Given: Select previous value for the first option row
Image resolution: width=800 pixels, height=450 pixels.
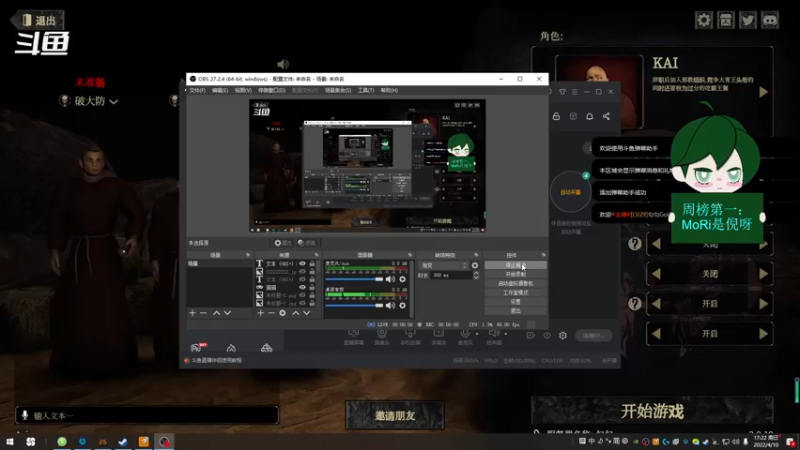Looking at the screenshot, I should [x=657, y=244].
